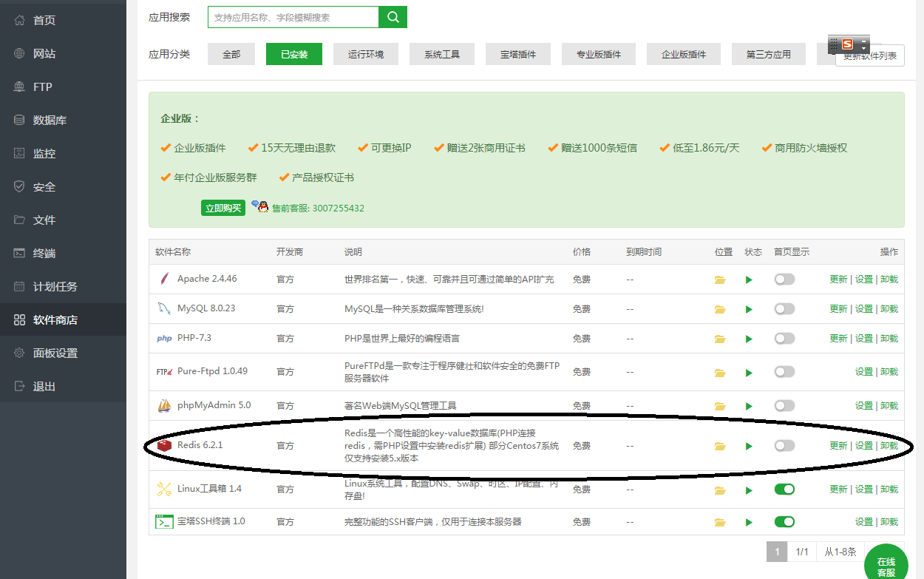
Task: Open the Apache folder location icon
Action: 719,280
